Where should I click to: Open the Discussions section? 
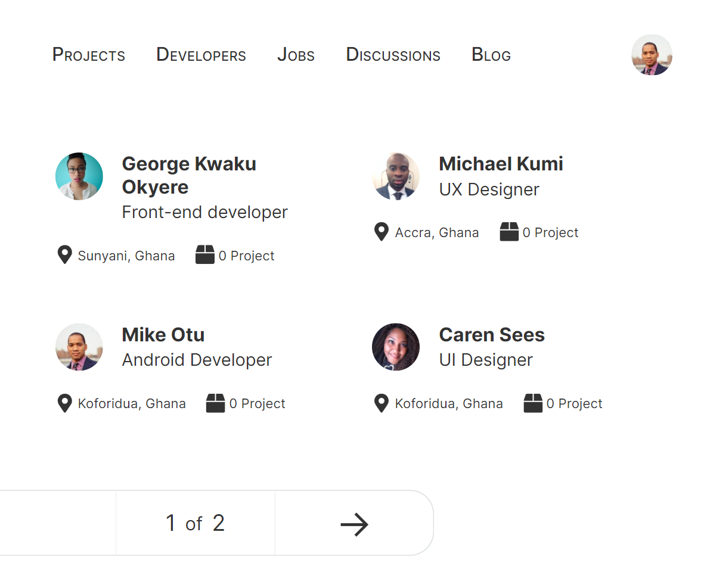pos(393,55)
